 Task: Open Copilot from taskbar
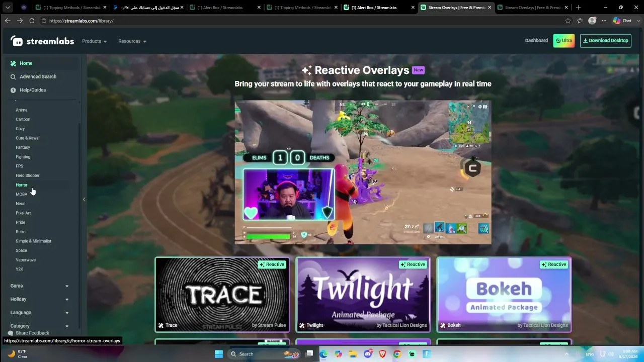pos(338,354)
